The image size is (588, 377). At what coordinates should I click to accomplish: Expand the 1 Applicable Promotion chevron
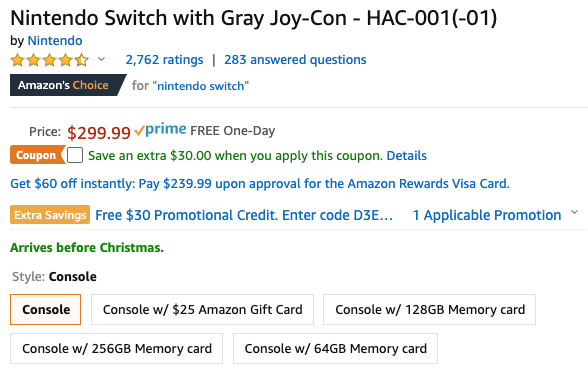point(574,212)
